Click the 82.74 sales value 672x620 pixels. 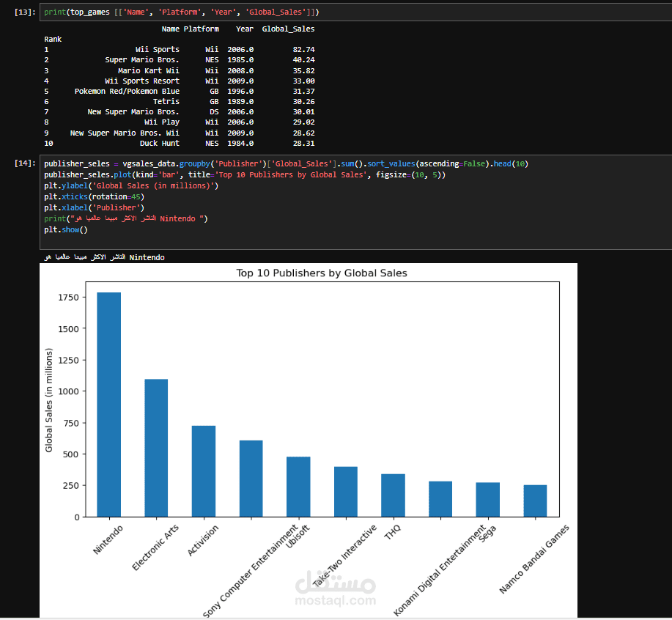coord(303,50)
